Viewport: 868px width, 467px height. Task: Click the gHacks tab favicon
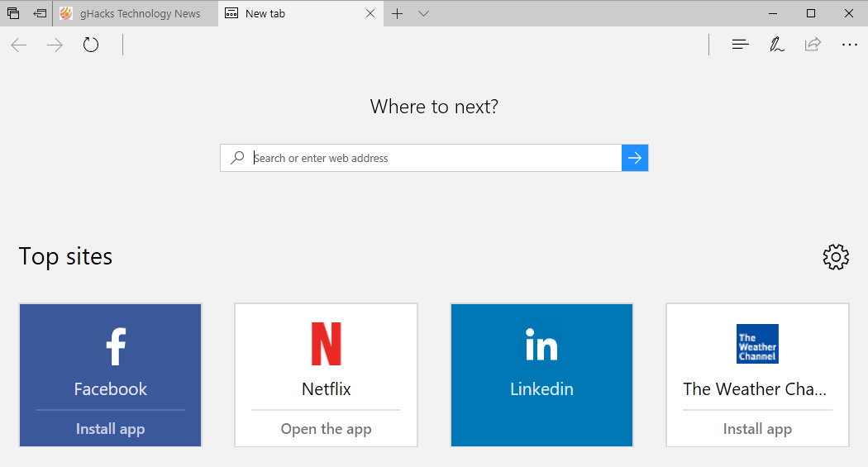point(66,13)
